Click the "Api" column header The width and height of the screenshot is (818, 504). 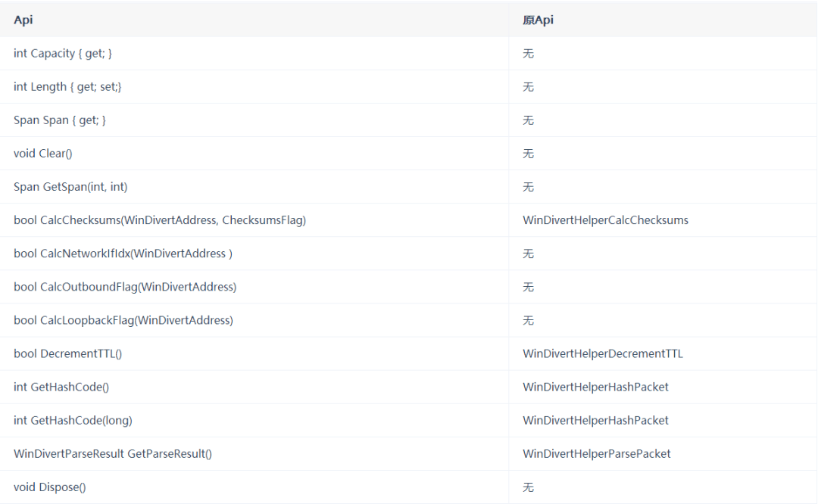pyautogui.click(x=22, y=20)
